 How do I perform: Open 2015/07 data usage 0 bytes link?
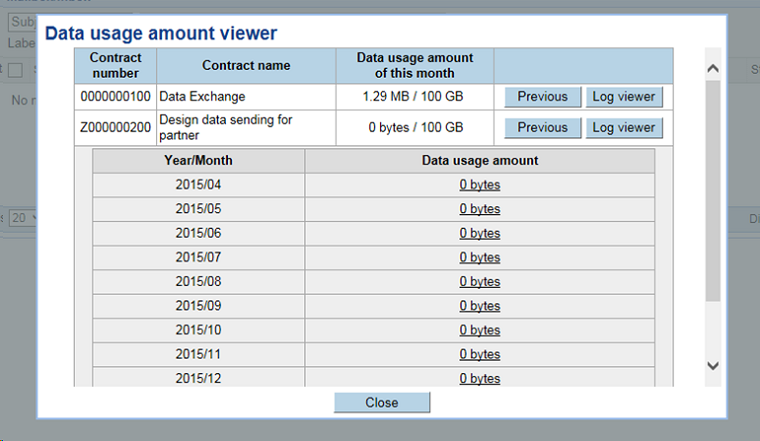click(x=480, y=257)
